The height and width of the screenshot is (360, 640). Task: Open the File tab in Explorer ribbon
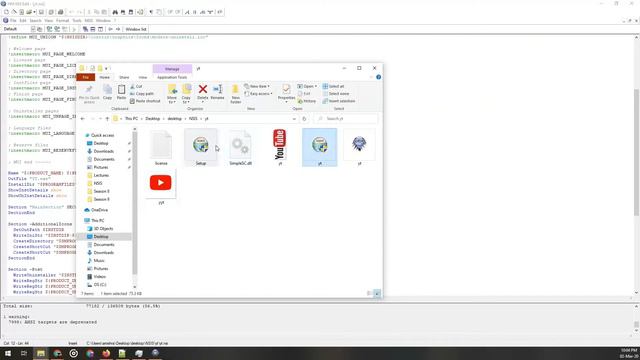[x=86, y=77]
